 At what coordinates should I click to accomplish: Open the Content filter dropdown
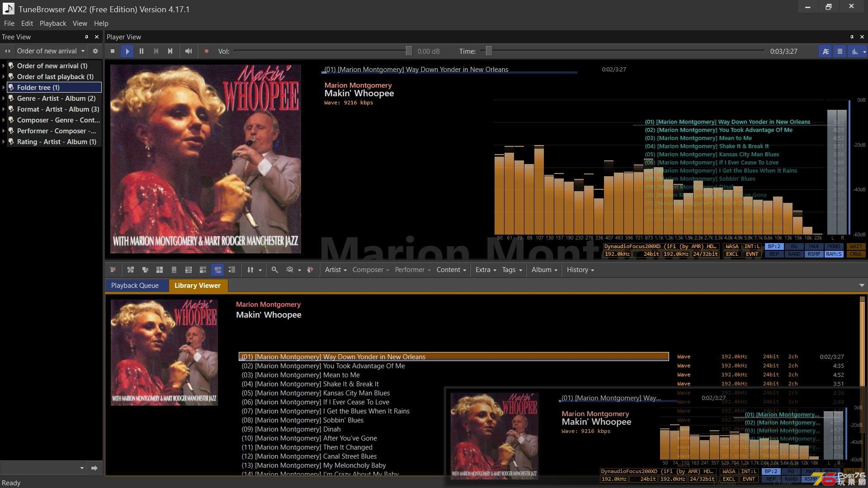point(451,270)
